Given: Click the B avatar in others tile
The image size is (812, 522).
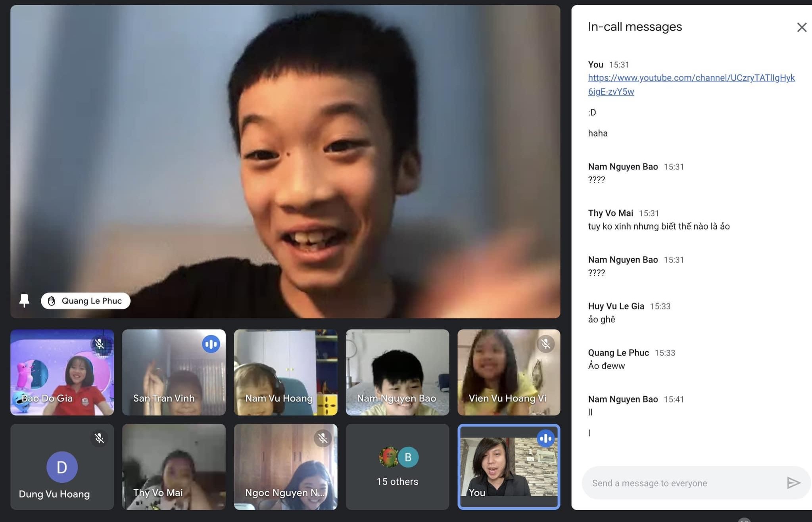Looking at the screenshot, I should click(x=408, y=457).
